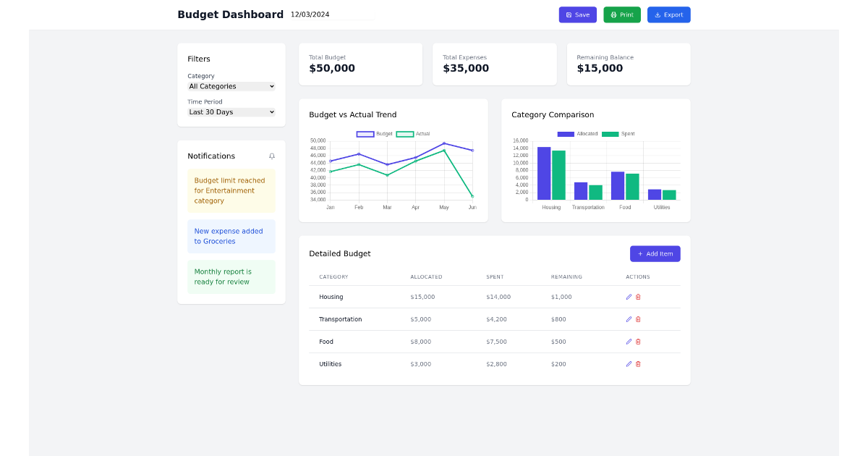Click the edit pencil icon for Utilities
The height and width of the screenshot is (456, 868).
pyautogui.click(x=629, y=364)
